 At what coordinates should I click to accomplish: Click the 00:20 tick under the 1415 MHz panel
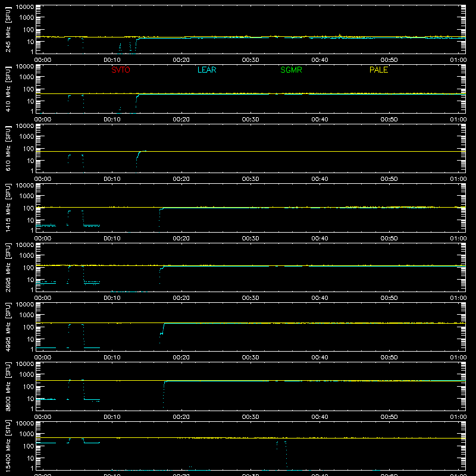181,239
